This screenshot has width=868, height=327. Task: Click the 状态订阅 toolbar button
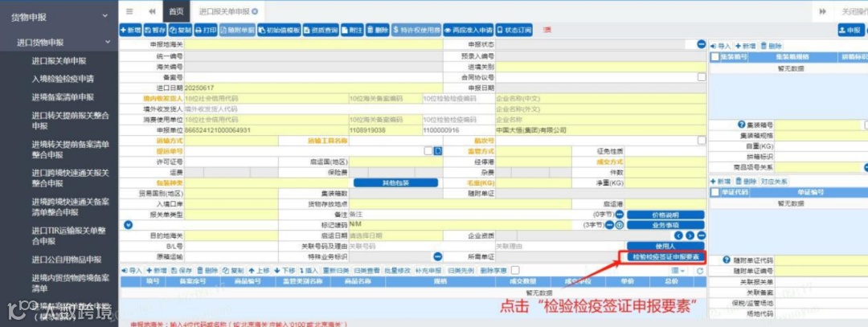pos(514,30)
